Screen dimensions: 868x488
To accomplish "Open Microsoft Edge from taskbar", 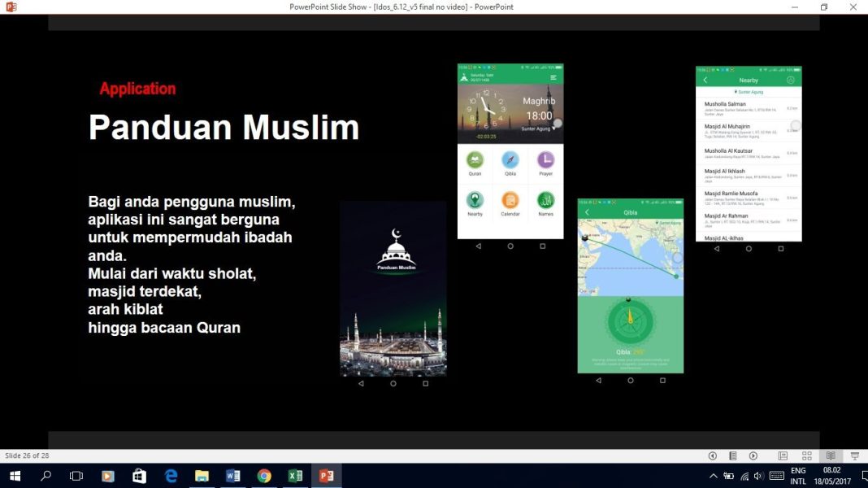I will pos(171,476).
